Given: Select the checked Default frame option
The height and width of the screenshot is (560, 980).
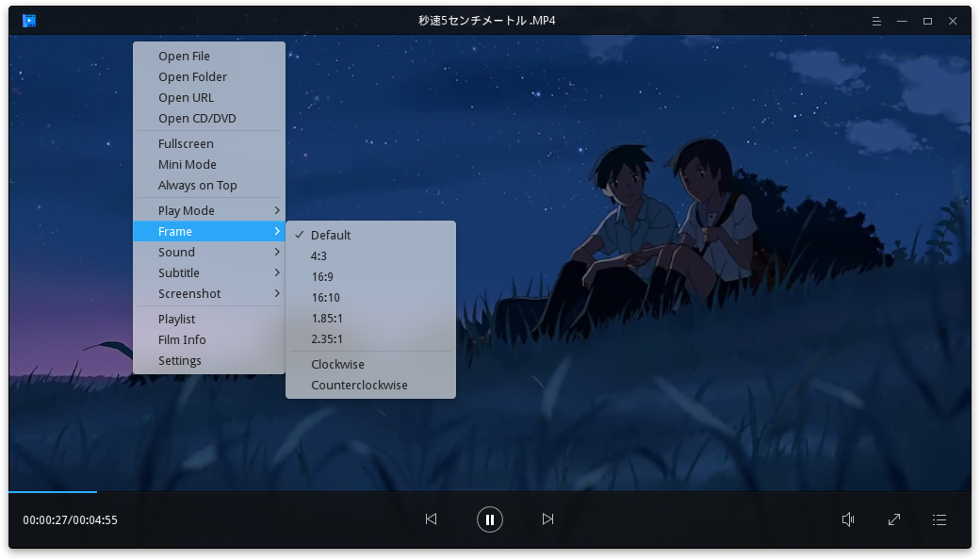Looking at the screenshot, I should [x=370, y=235].
